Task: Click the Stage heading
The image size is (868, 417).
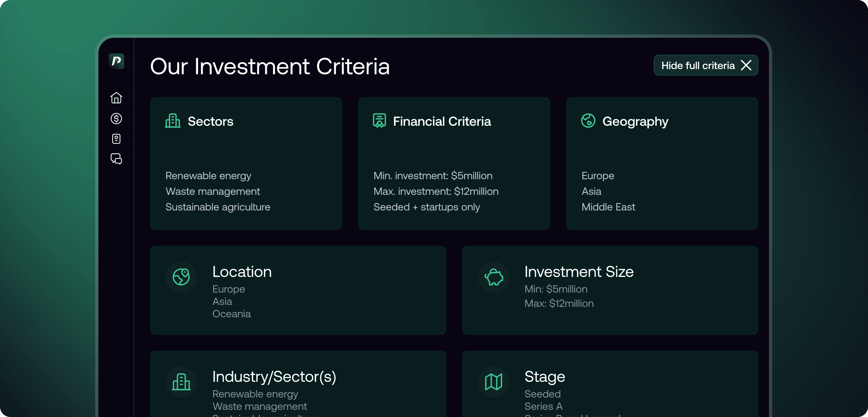Action: tap(545, 377)
